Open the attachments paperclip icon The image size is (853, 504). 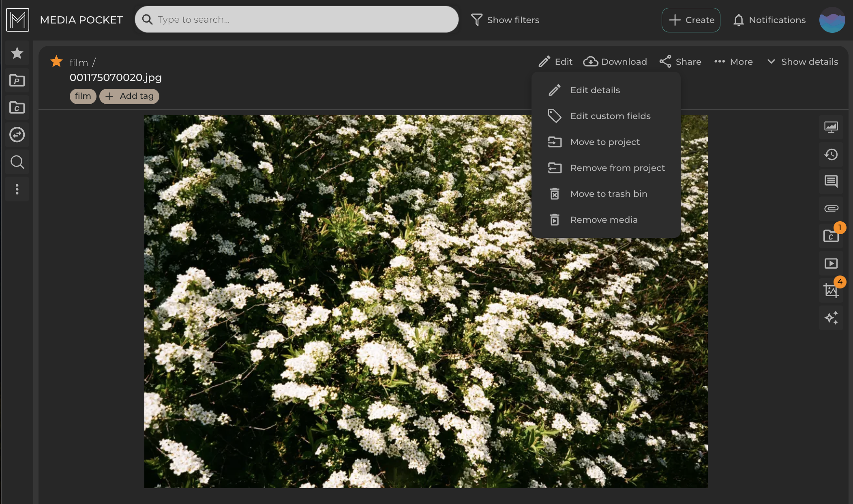pyautogui.click(x=831, y=209)
